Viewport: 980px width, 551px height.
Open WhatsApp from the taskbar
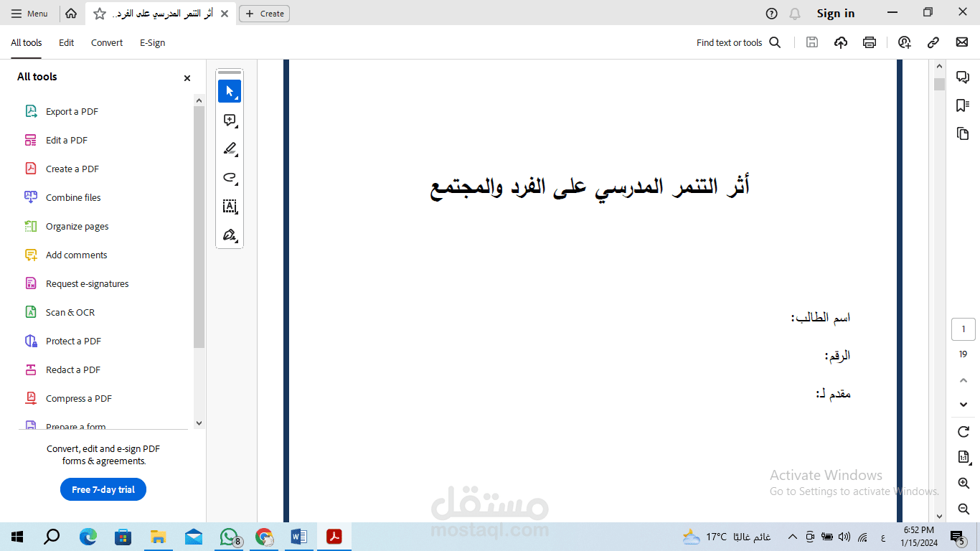pos(229,537)
